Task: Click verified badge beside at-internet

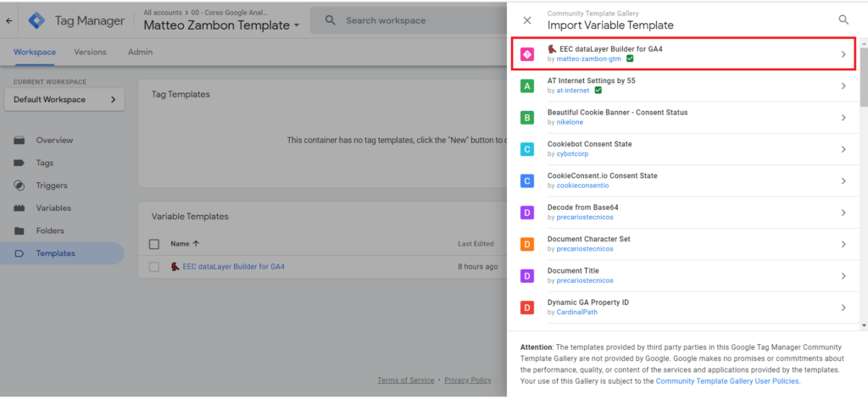Action: click(x=598, y=90)
